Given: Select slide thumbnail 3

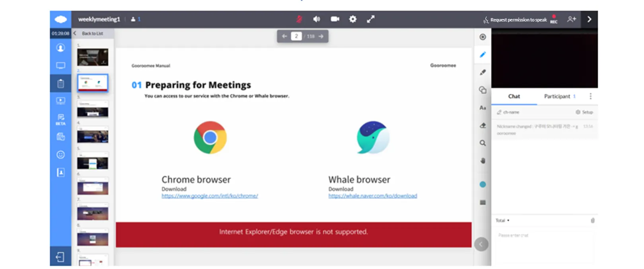Looking at the screenshot, I should (93, 109).
